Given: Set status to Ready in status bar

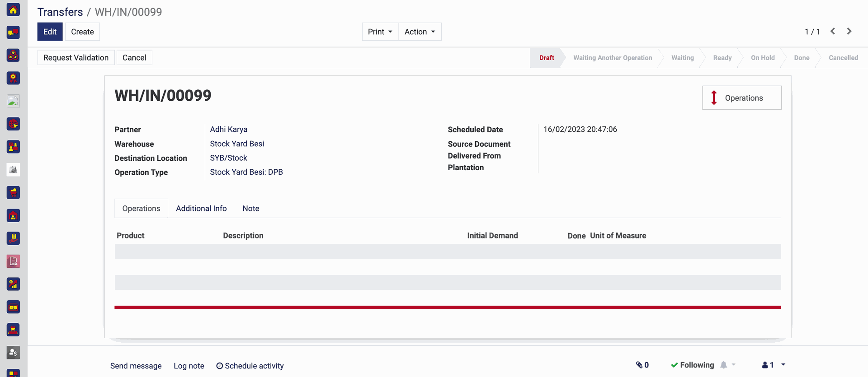Looking at the screenshot, I should (722, 58).
